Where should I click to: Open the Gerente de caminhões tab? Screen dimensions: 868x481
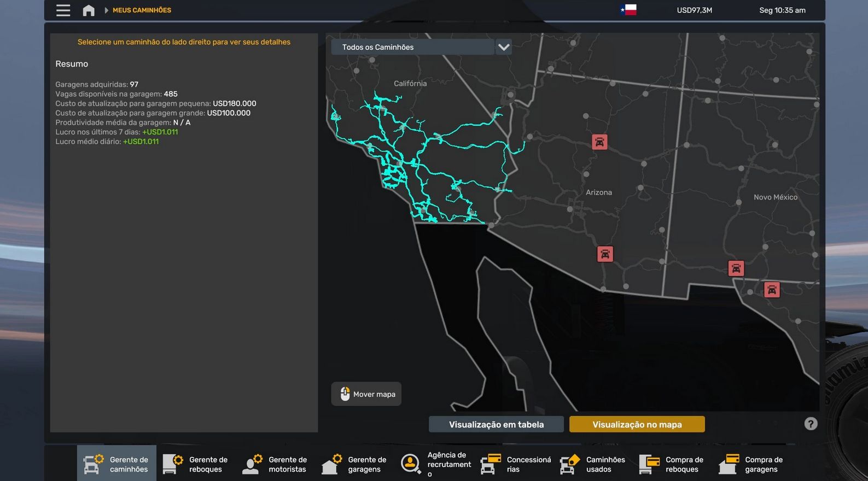116,464
